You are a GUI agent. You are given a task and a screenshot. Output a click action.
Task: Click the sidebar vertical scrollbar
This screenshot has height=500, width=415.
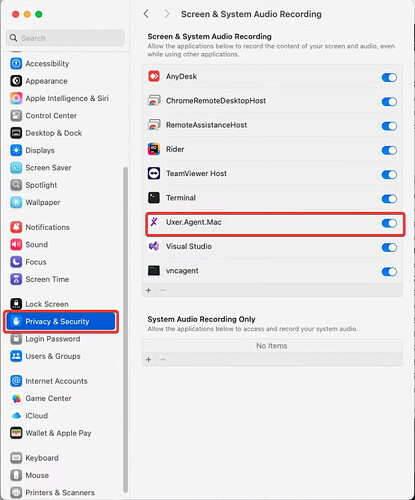(x=125, y=329)
